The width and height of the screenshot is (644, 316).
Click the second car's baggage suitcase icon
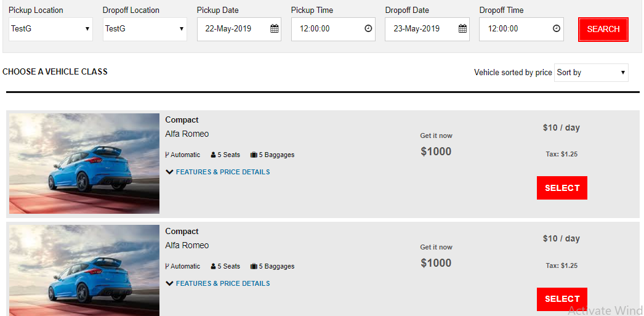(254, 266)
